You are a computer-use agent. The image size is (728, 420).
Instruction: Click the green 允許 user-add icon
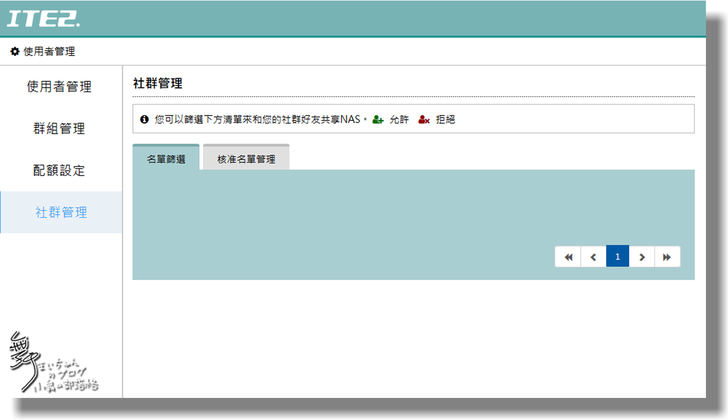[378, 120]
